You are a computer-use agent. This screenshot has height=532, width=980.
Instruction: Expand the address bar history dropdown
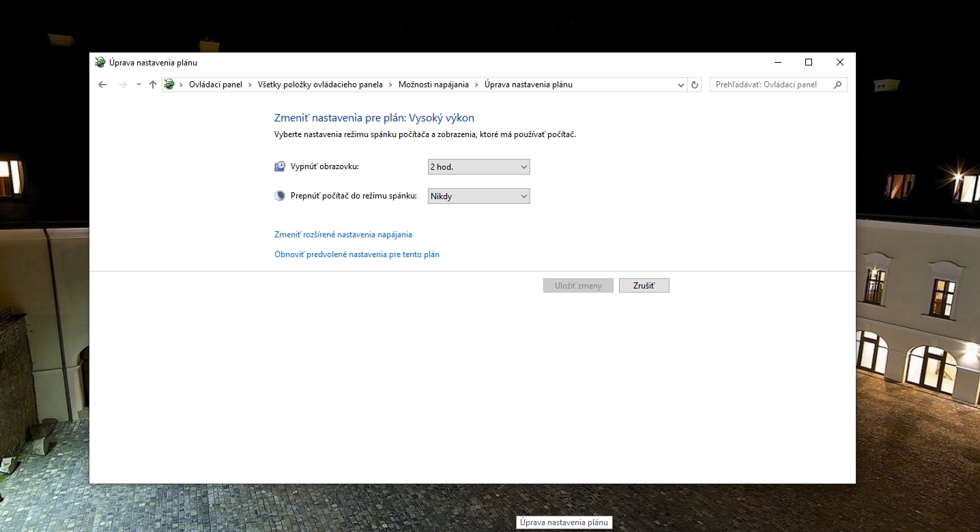(x=680, y=85)
